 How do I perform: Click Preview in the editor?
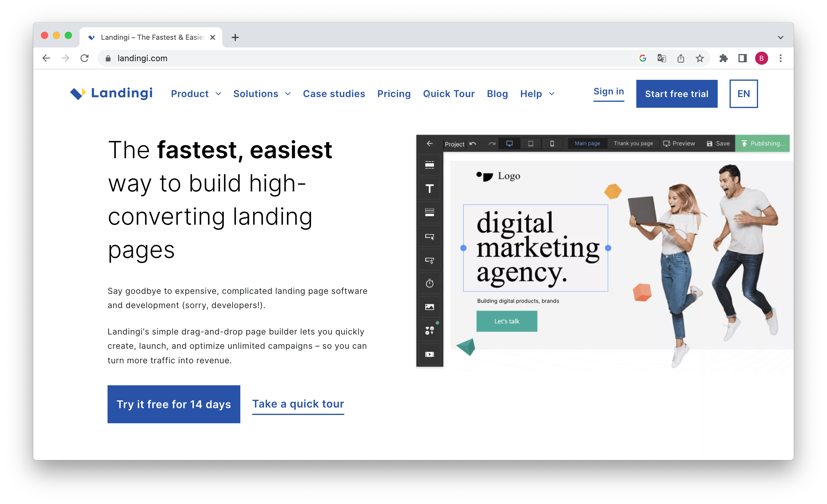(x=679, y=143)
